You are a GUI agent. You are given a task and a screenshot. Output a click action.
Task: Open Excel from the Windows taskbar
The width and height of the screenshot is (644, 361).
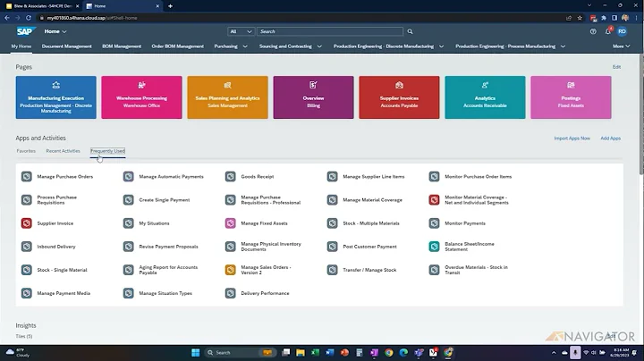(315, 352)
